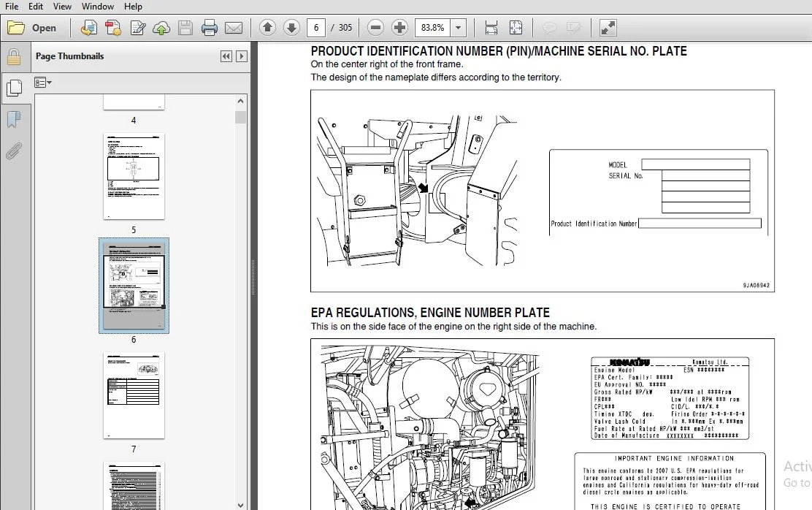The width and height of the screenshot is (812, 510).
Task: Click thumbnail scrollbar down arrow
Action: (240, 505)
